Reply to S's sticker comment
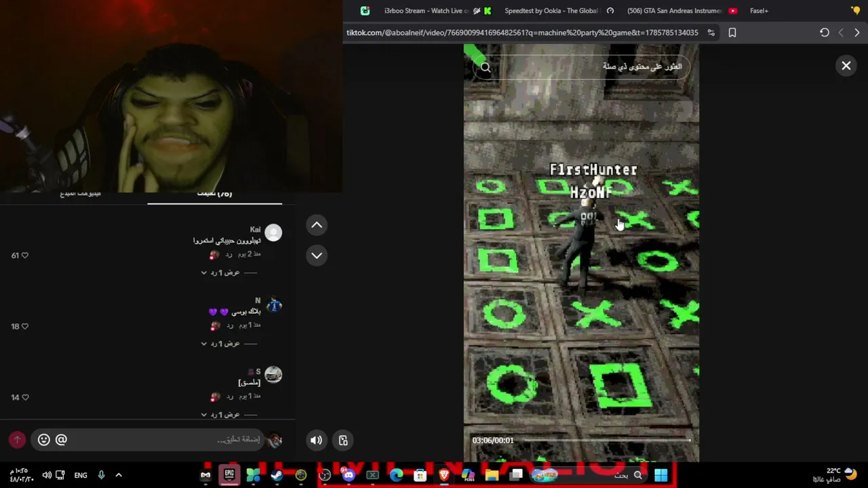The height and width of the screenshot is (488, 868). (x=229, y=396)
